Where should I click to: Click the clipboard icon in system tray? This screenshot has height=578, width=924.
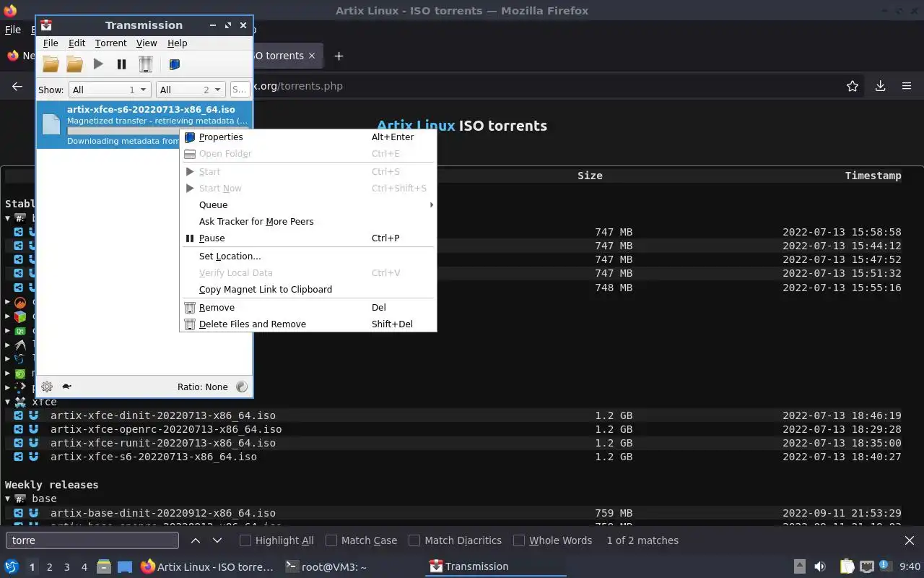[847, 567]
